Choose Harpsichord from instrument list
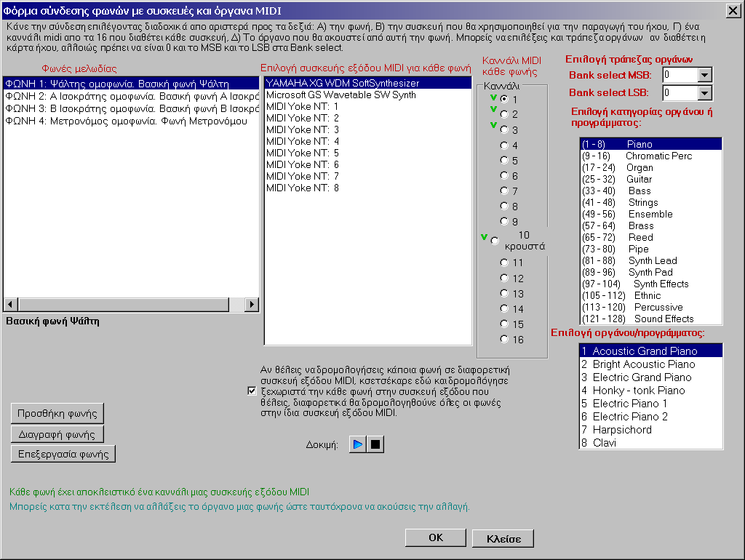 pos(622,430)
